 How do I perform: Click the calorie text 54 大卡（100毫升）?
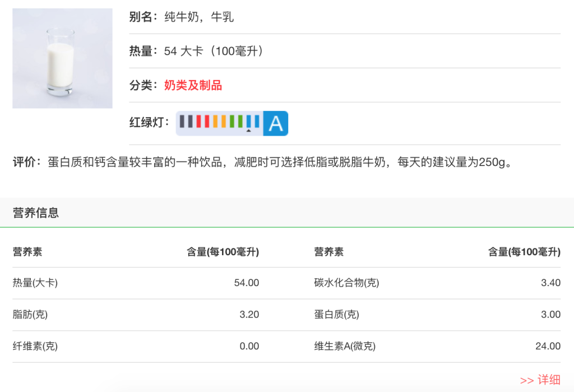click(x=214, y=51)
